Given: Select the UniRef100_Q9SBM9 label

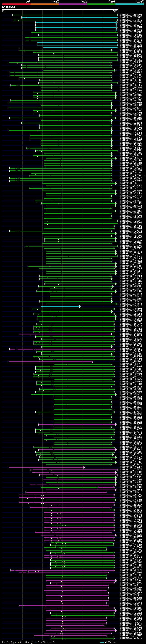Looking at the screenshot, I should pos(131,291).
